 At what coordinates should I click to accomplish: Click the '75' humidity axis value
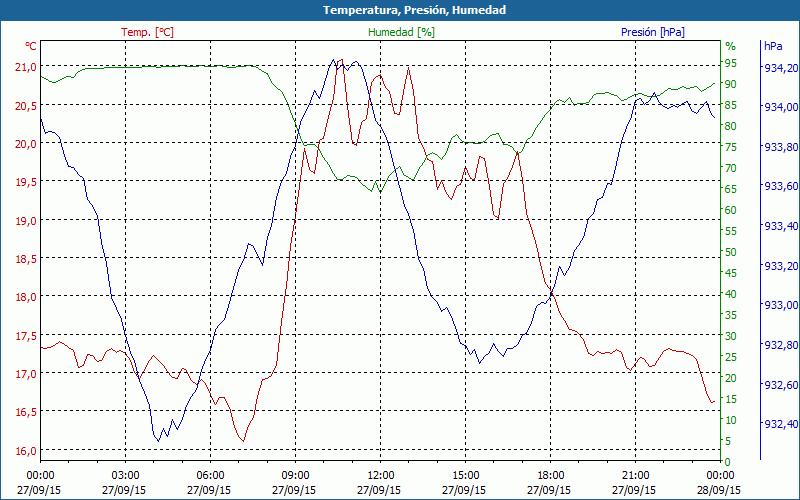point(731,147)
